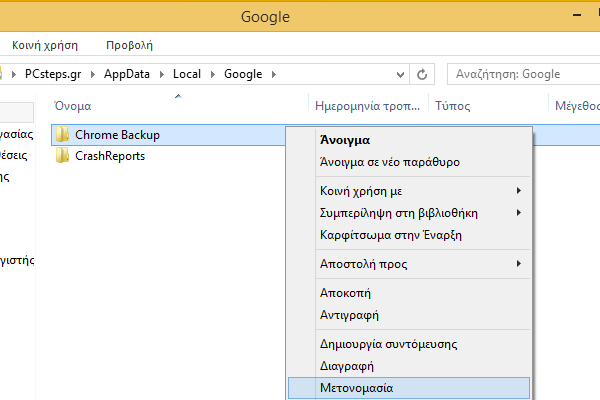The height and width of the screenshot is (400, 600).
Task: Click the Chrome Backup folder icon
Action: (x=62, y=134)
